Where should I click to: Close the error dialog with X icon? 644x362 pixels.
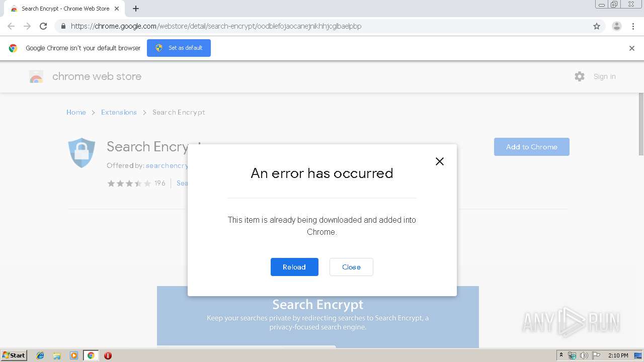[439, 161]
